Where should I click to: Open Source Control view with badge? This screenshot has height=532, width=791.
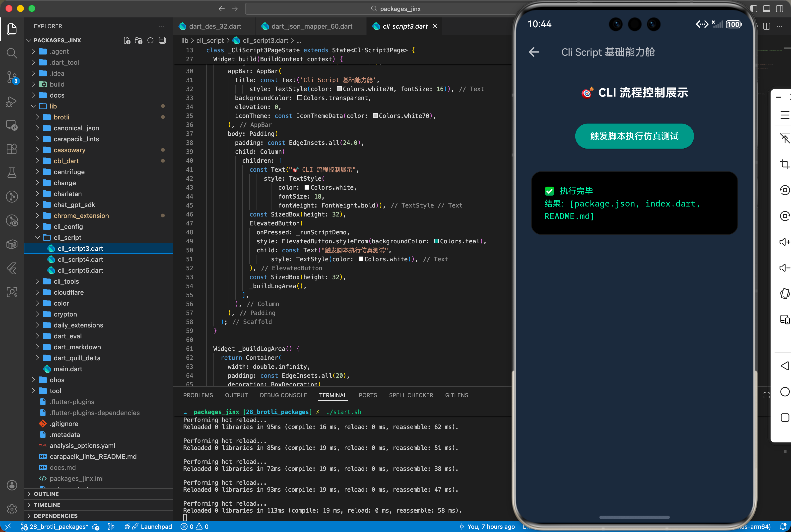11,77
